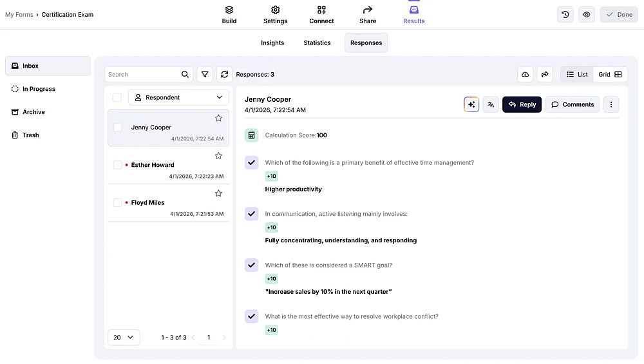Open the Inbox folder
The height and width of the screenshot is (364, 644).
(48, 66)
